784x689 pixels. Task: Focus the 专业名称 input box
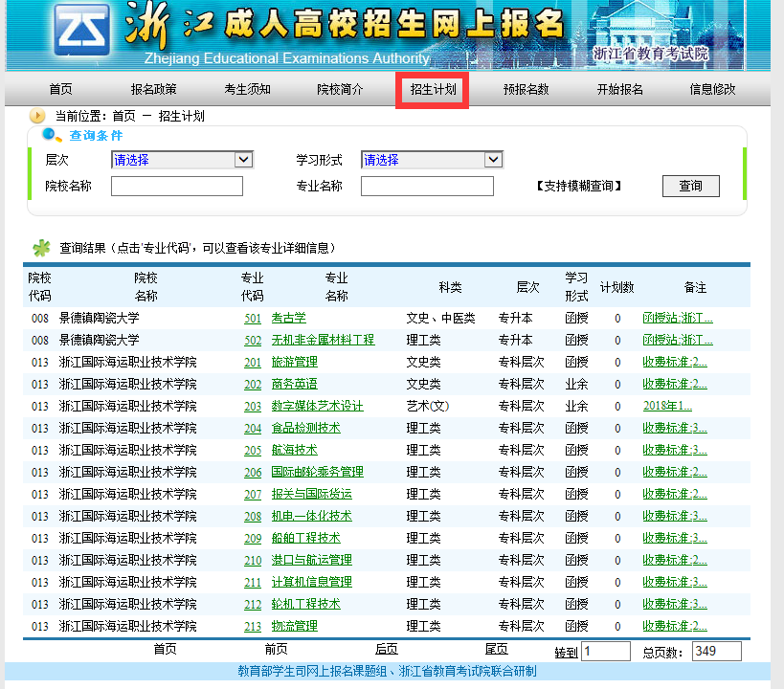coord(427,186)
